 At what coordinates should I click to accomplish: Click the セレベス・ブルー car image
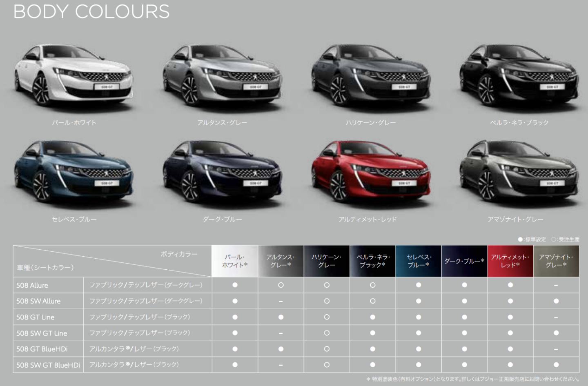[x=73, y=171]
